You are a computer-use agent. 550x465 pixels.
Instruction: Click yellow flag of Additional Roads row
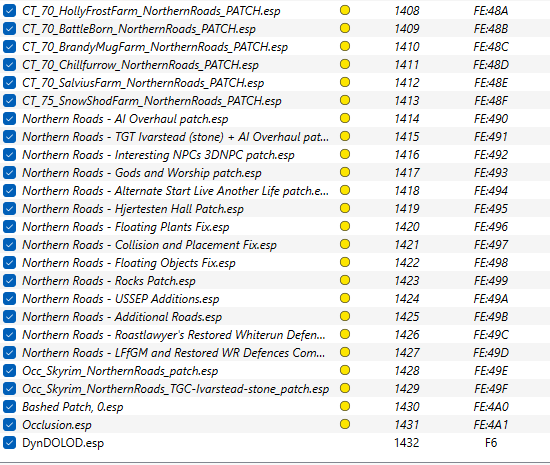[x=345, y=316]
